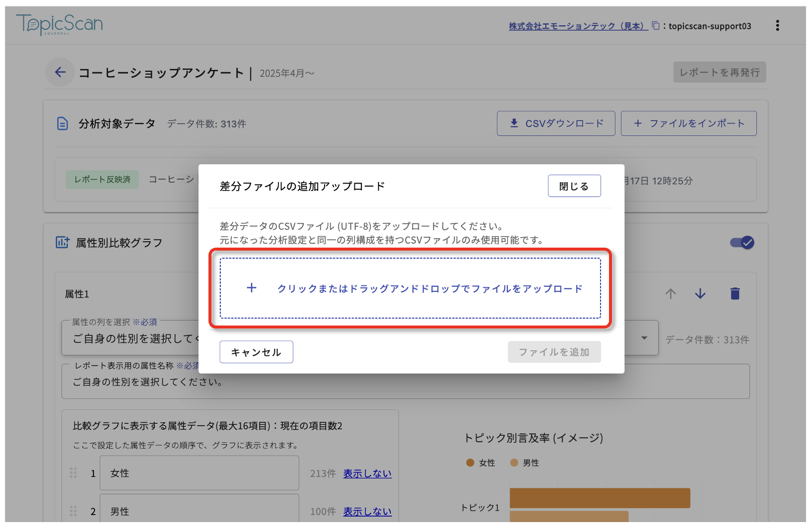Expand the 属性の列を選択 dropdown arrow

click(x=644, y=338)
